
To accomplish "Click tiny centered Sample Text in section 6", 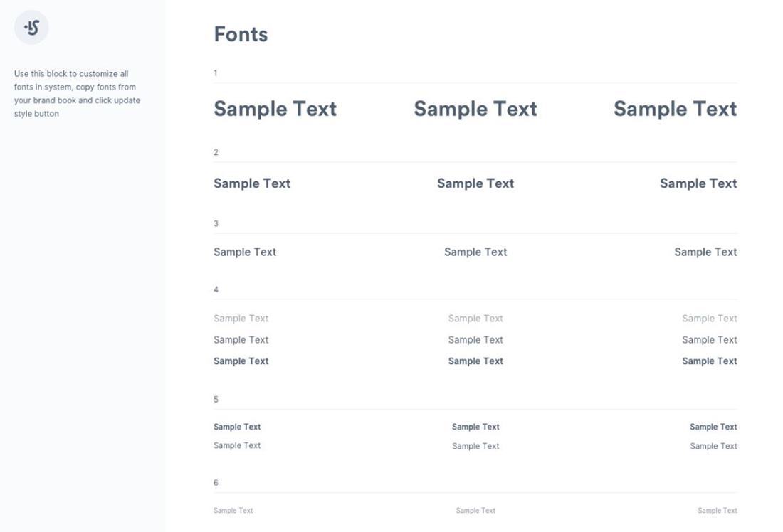I will [x=475, y=511].
